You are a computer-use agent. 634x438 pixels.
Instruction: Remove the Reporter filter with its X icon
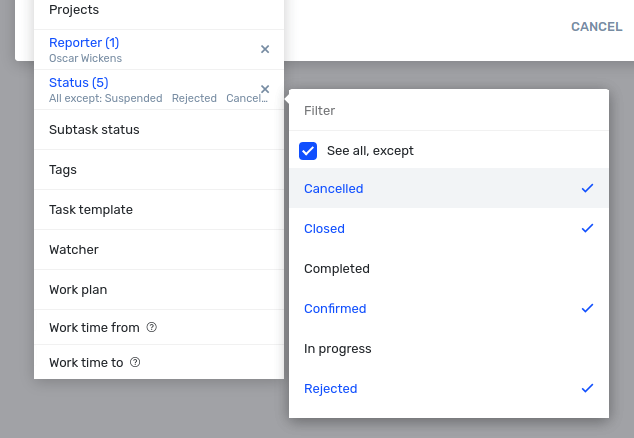265,49
